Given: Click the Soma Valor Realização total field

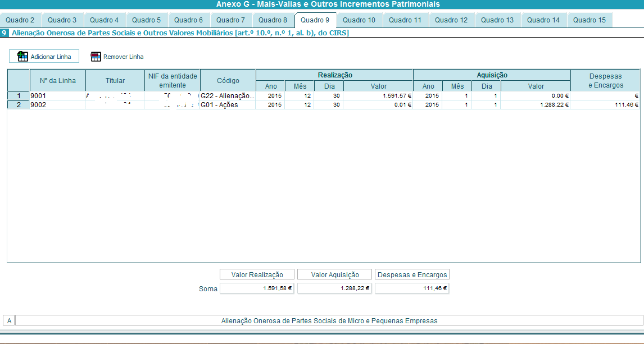Looking at the screenshot, I should (x=257, y=288).
